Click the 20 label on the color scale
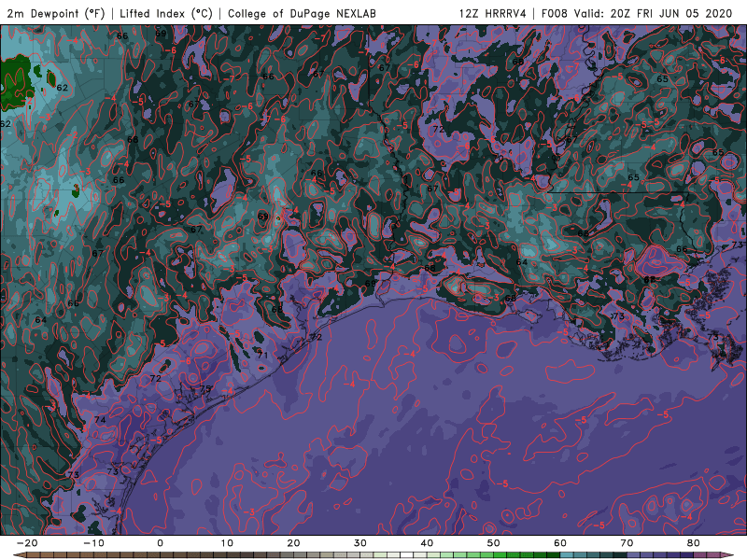747x560 pixels. point(293,543)
